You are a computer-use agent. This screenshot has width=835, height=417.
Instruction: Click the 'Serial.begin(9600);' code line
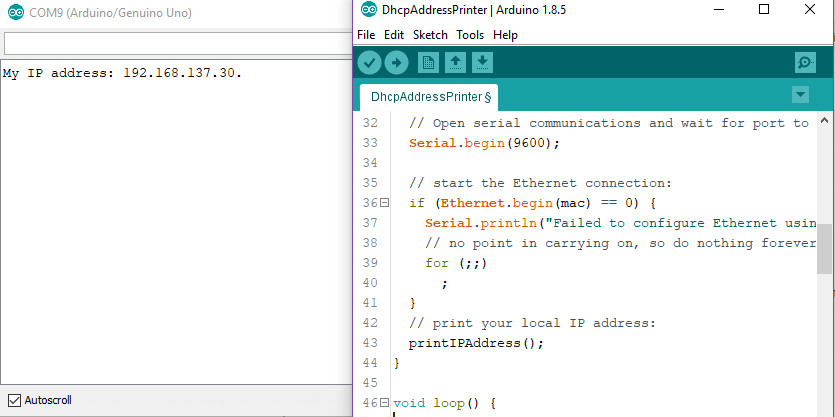point(485,143)
